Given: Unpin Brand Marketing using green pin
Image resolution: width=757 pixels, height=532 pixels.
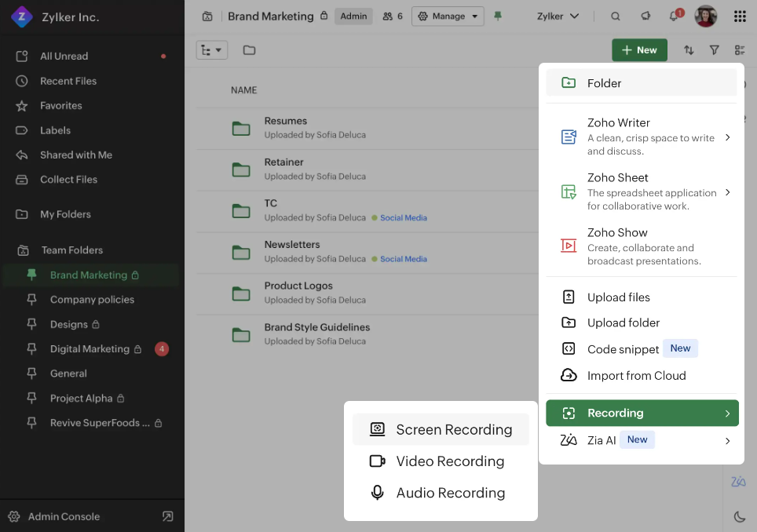Looking at the screenshot, I should (x=498, y=16).
